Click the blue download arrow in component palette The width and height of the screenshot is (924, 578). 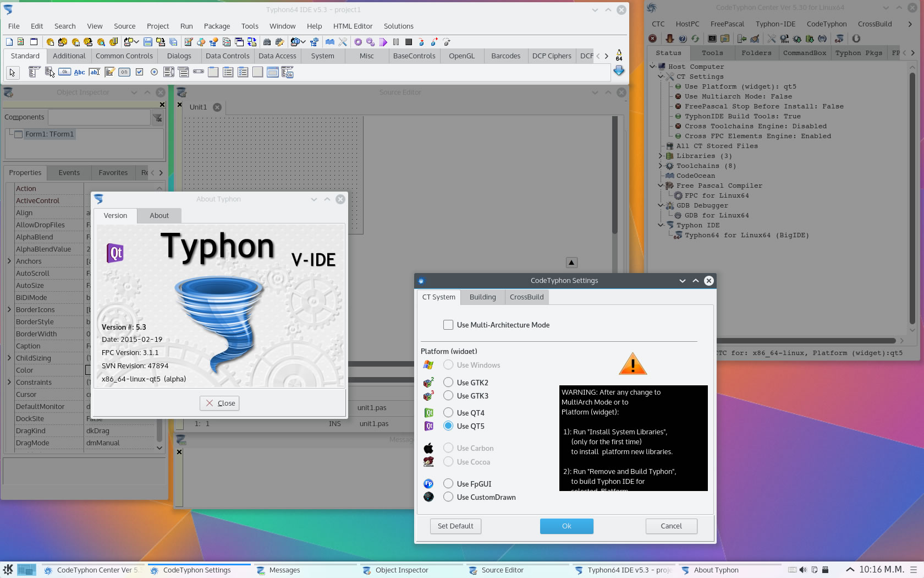pyautogui.click(x=619, y=70)
